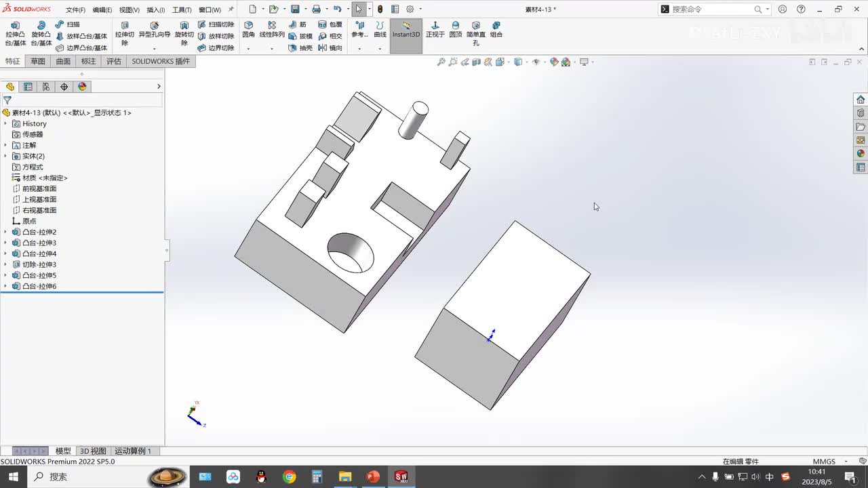Start the 旋转切除 revolved cut tool
The image size is (868, 488).
click(184, 34)
